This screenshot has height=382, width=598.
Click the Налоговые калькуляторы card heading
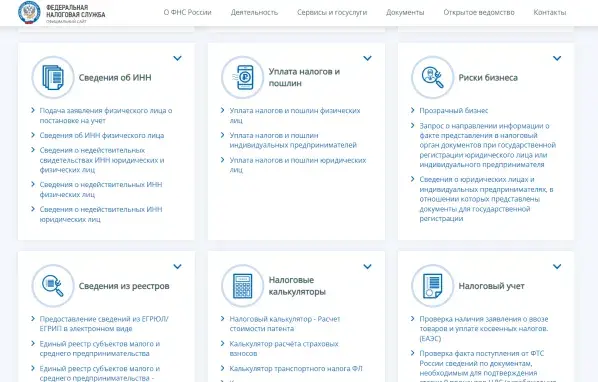297,286
